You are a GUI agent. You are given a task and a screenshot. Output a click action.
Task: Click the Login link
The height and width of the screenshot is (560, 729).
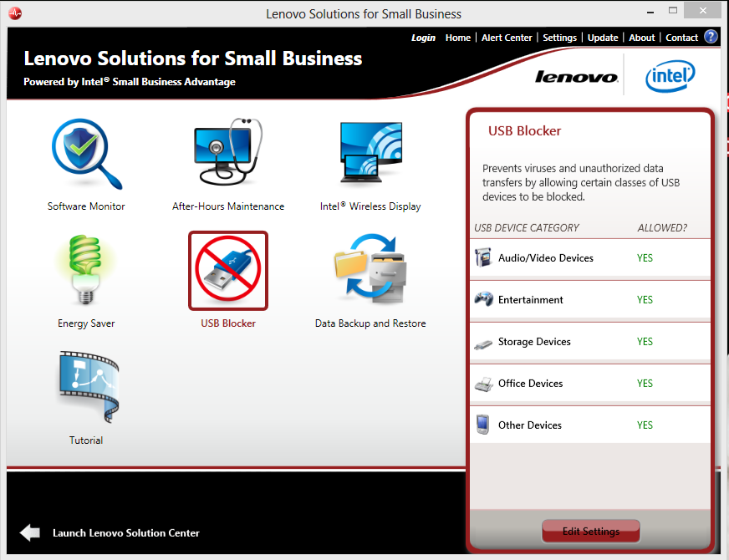(x=423, y=38)
